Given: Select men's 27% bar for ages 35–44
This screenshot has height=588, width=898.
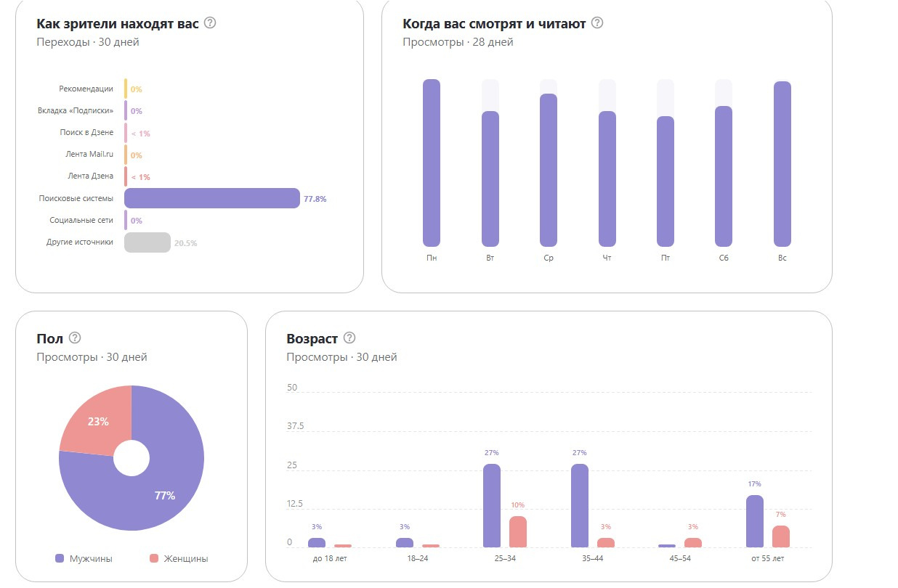Looking at the screenshot, I should (x=580, y=506).
